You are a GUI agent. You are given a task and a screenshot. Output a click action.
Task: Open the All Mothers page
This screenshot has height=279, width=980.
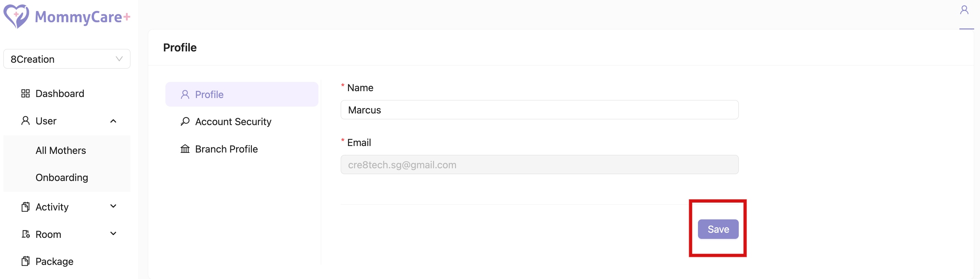(x=61, y=150)
